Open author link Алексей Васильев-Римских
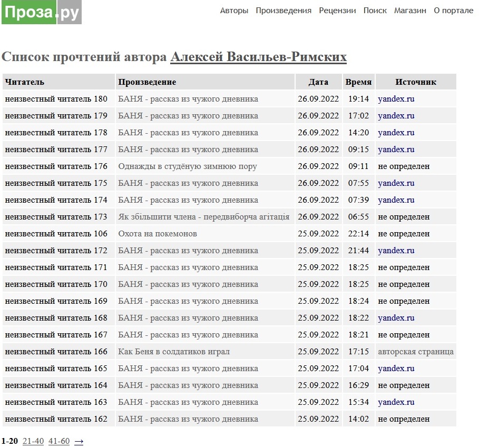The width and height of the screenshot is (479, 448). click(x=258, y=57)
